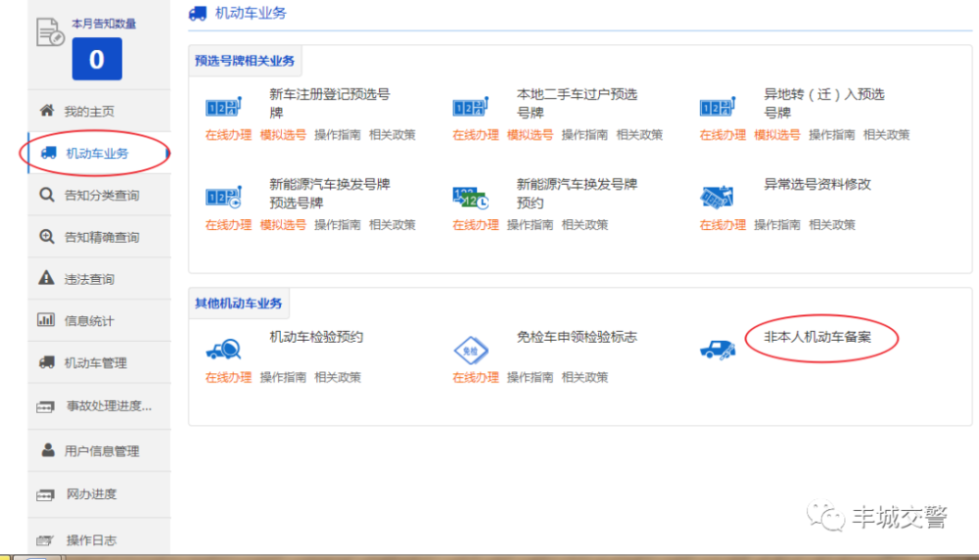Click the 新车注册登记预选号牌 title text
The height and width of the screenshot is (560, 979).
pos(330,104)
